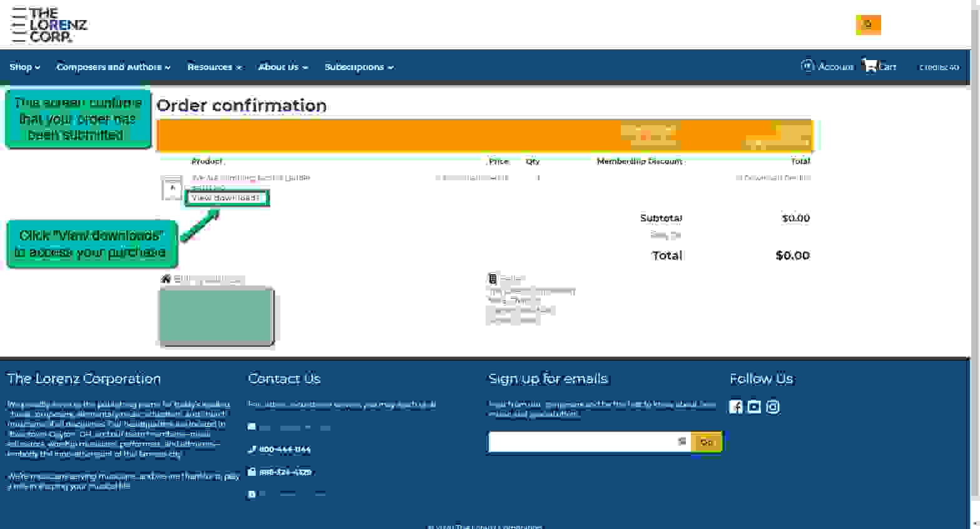Open the Account user icon
This screenshot has width=980, height=529.
click(x=807, y=66)
